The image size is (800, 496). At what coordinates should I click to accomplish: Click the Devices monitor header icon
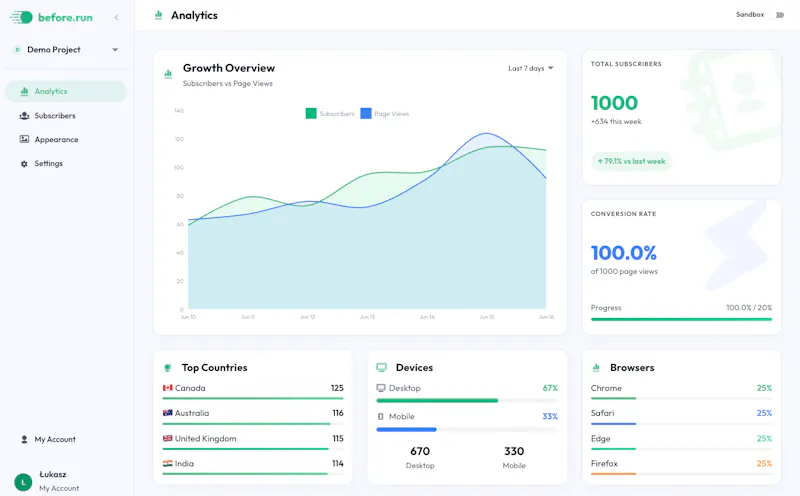(382, 367)
